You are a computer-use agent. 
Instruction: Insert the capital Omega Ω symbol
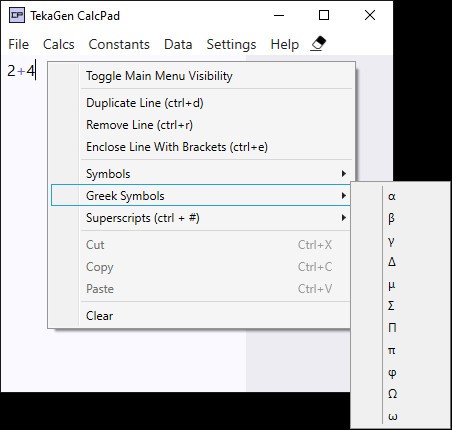click(400, 394)
